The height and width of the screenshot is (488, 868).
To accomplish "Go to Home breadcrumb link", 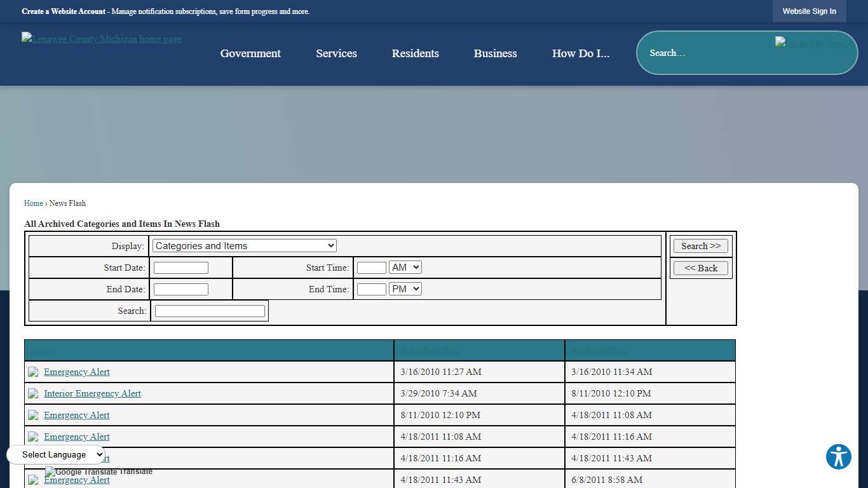I will [x=34, y=203].
